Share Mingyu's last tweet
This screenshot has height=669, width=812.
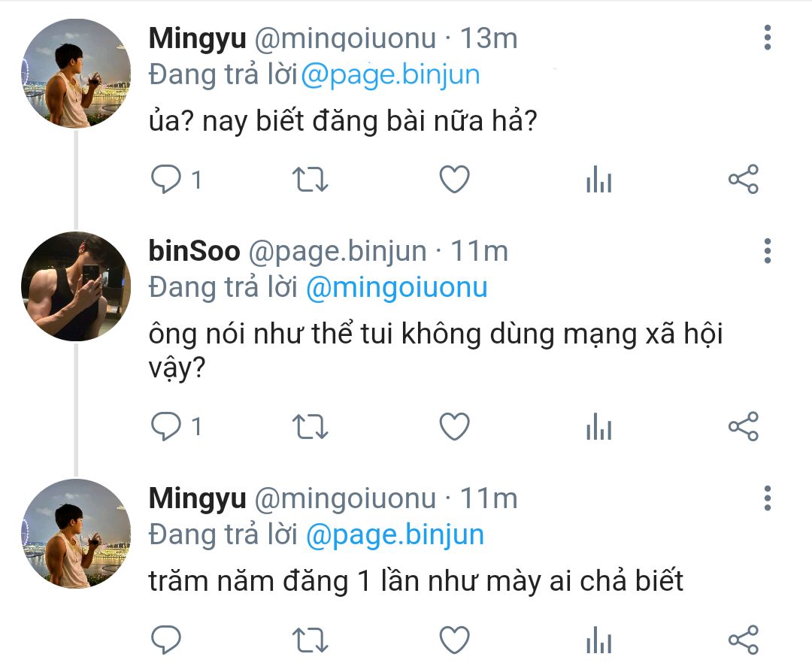(x=744, y=640)
